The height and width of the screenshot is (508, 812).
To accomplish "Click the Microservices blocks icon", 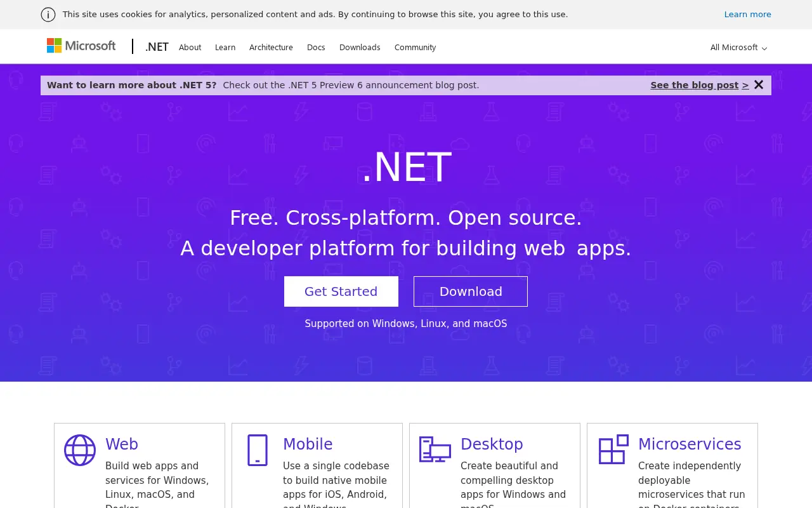I will click(x=613, y=450).
